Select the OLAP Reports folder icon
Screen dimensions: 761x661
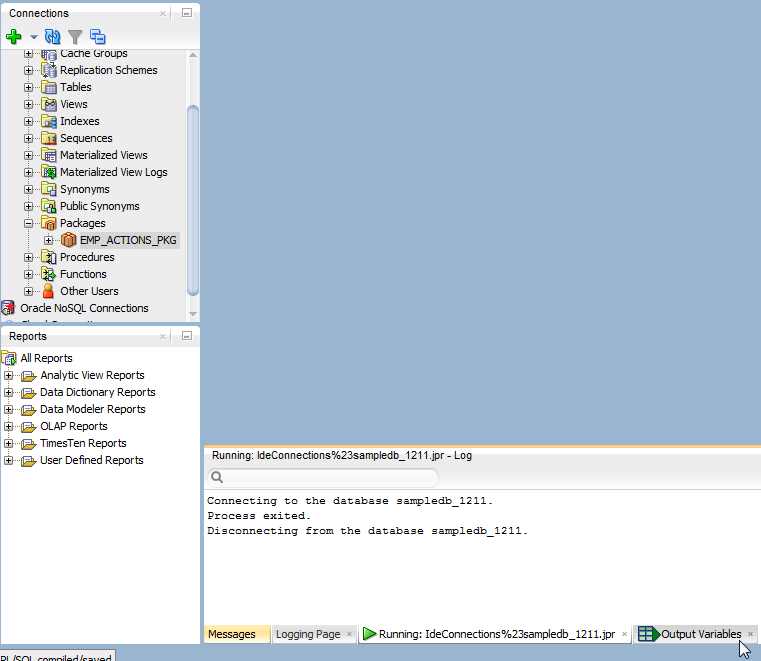click(29, 427)
